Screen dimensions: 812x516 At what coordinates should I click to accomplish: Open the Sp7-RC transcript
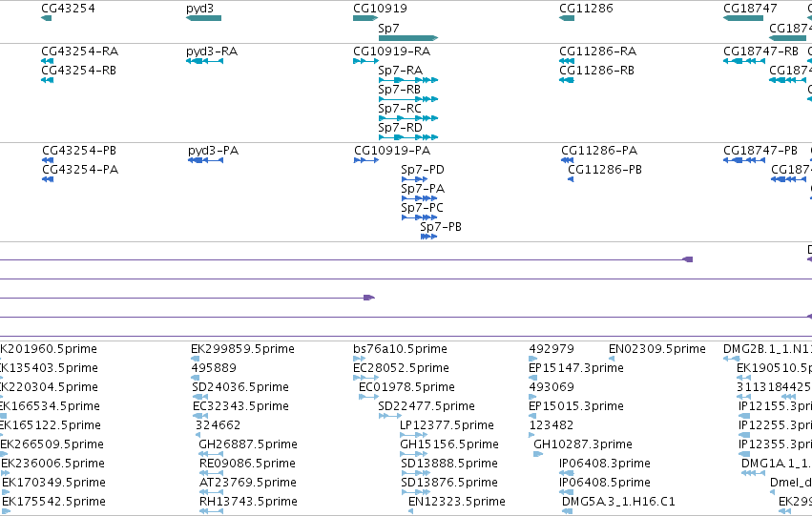(408, 118)
